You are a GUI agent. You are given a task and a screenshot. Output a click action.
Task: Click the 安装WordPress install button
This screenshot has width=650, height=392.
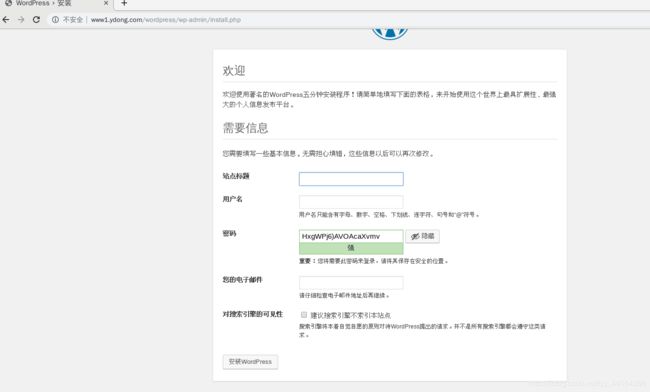tap(250, 362)
